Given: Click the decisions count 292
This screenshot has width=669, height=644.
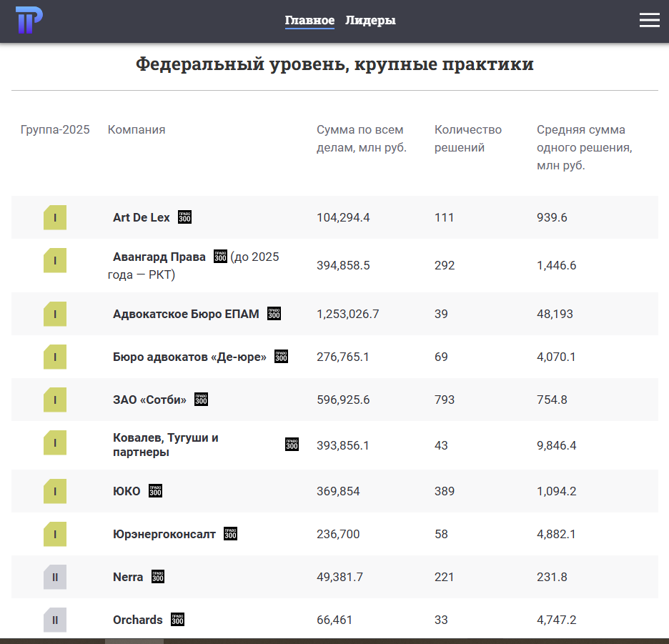Looking at the screenshot, I should click(x=445, y=265).
